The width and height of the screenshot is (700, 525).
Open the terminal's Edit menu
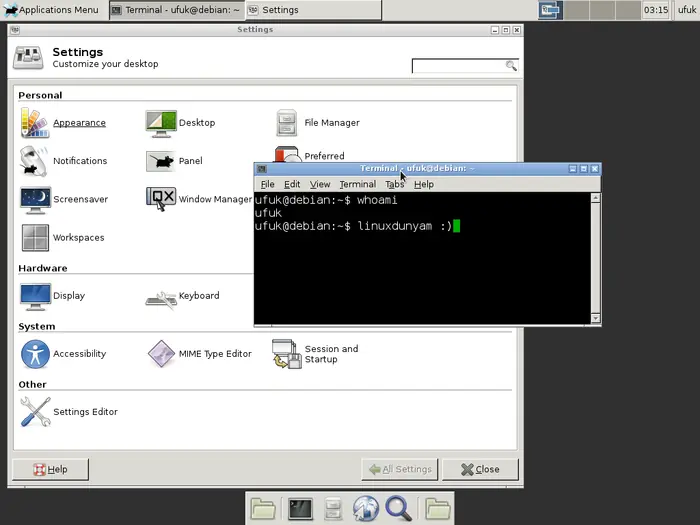click(292, 185)
